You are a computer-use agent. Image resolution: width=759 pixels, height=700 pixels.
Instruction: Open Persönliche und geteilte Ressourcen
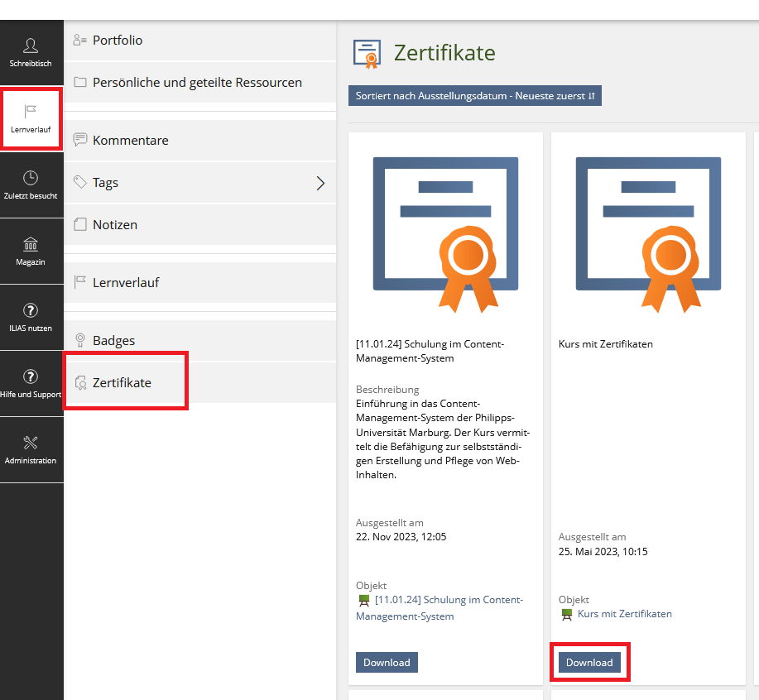point(196,83)
